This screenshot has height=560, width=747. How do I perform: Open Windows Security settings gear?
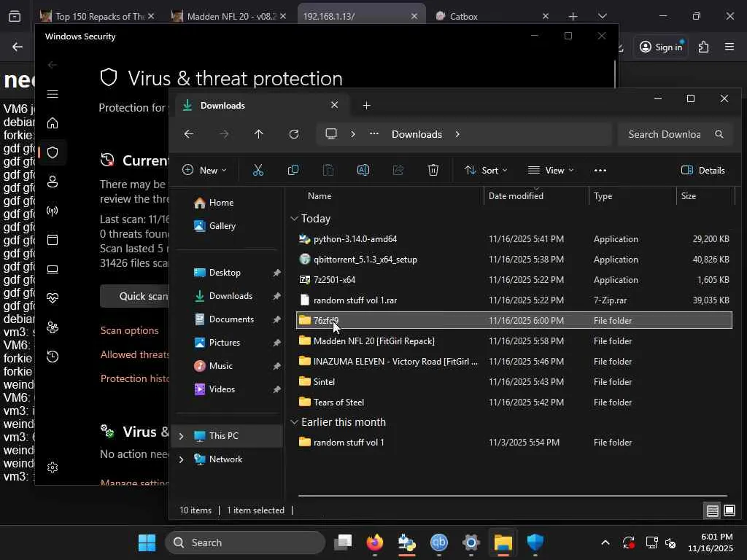[x=53, y=467]
